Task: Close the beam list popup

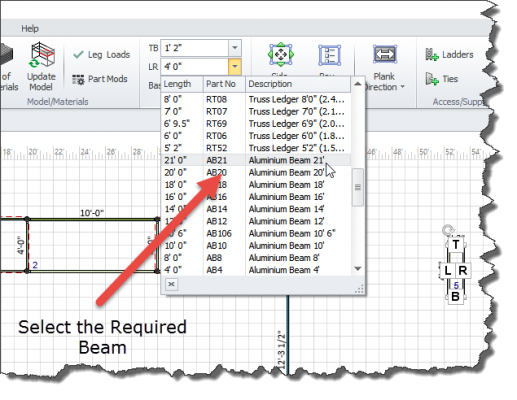Action: tap(171, 284)
